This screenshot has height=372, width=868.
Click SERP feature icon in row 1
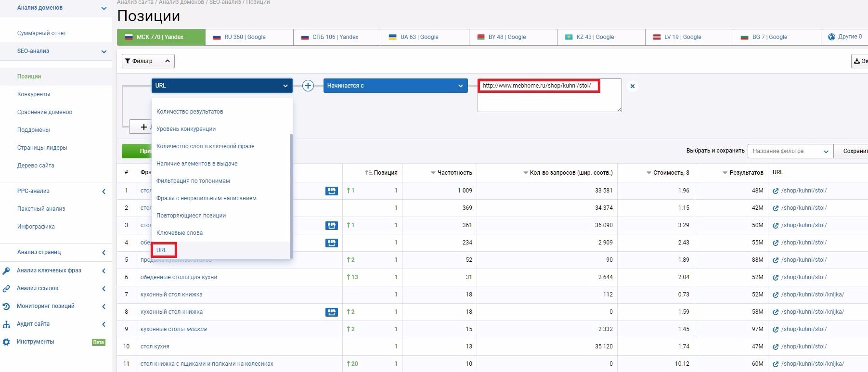332,191
